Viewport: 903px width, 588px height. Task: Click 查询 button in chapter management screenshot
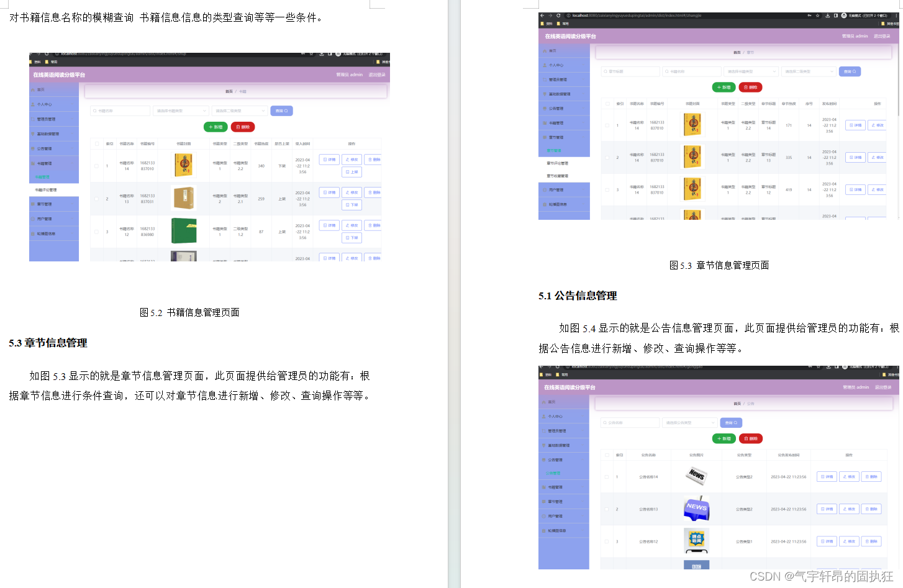click(850, 71)
